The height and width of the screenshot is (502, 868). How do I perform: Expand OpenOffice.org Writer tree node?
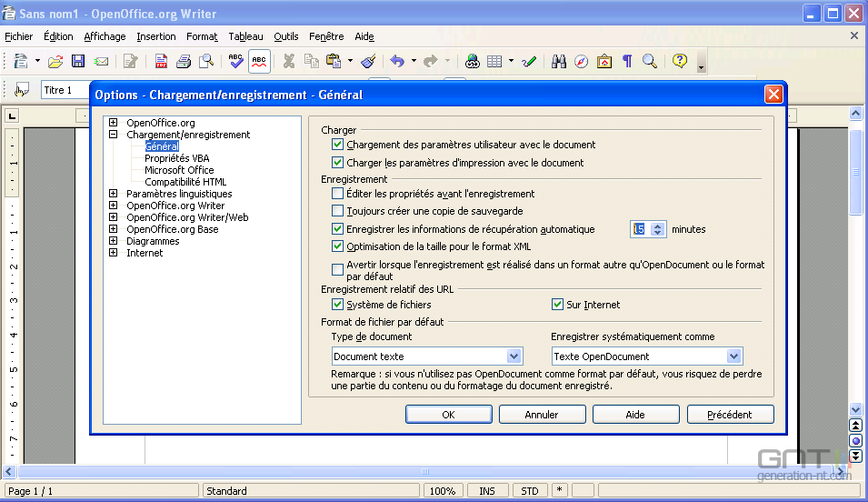coord(114,205)
